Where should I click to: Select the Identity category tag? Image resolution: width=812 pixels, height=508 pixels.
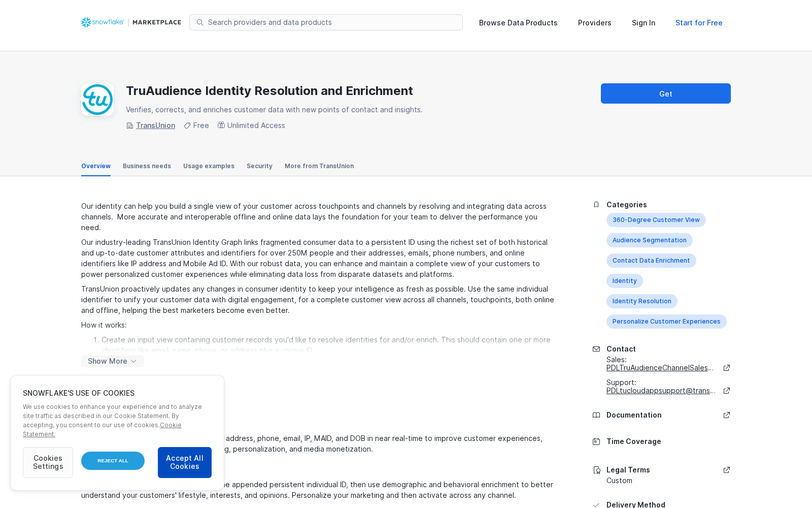625,281
